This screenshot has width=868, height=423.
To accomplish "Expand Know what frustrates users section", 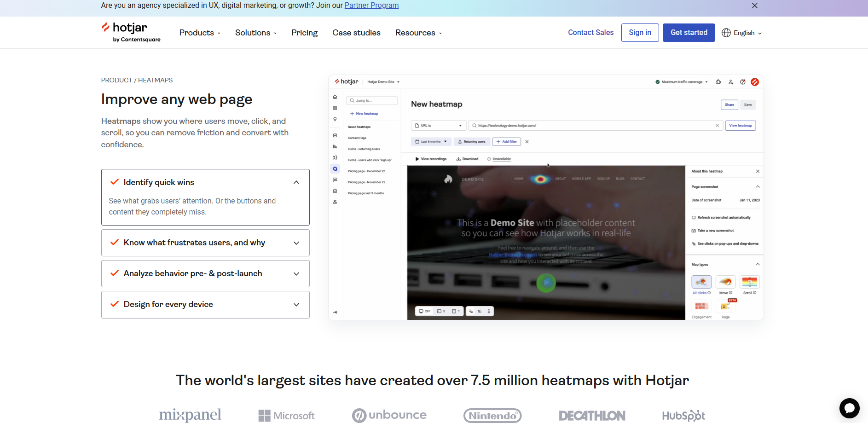I will 205,243.
